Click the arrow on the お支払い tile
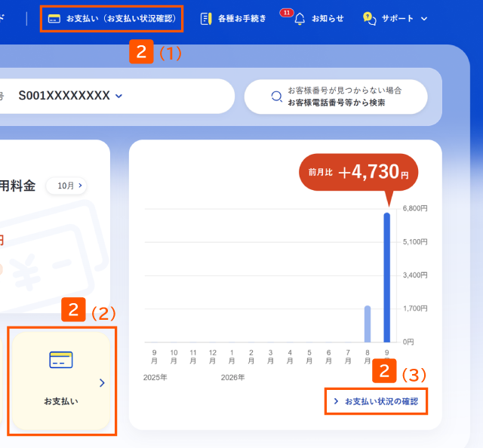This screenshot has width=483, height=448. 102,382
